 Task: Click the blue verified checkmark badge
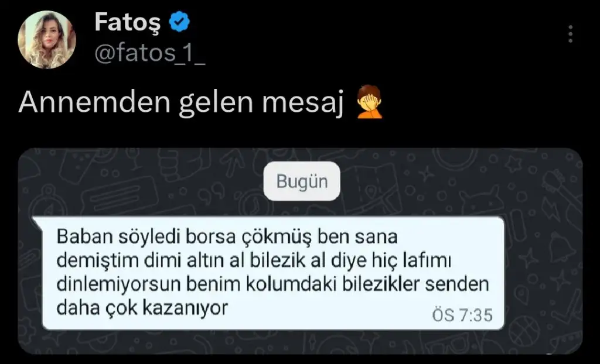click(x=179, y=22)
